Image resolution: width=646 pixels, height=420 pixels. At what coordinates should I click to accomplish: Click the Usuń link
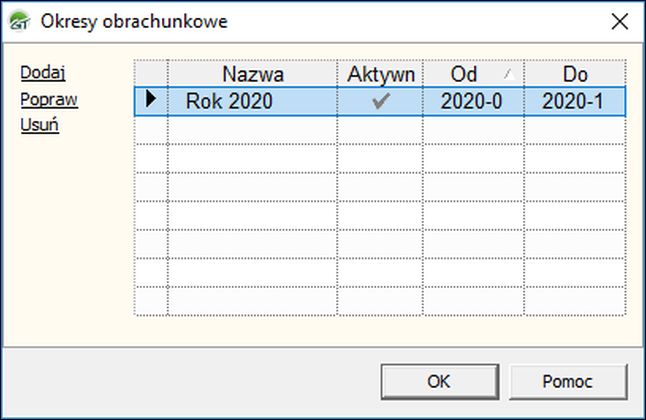(40, 125)
